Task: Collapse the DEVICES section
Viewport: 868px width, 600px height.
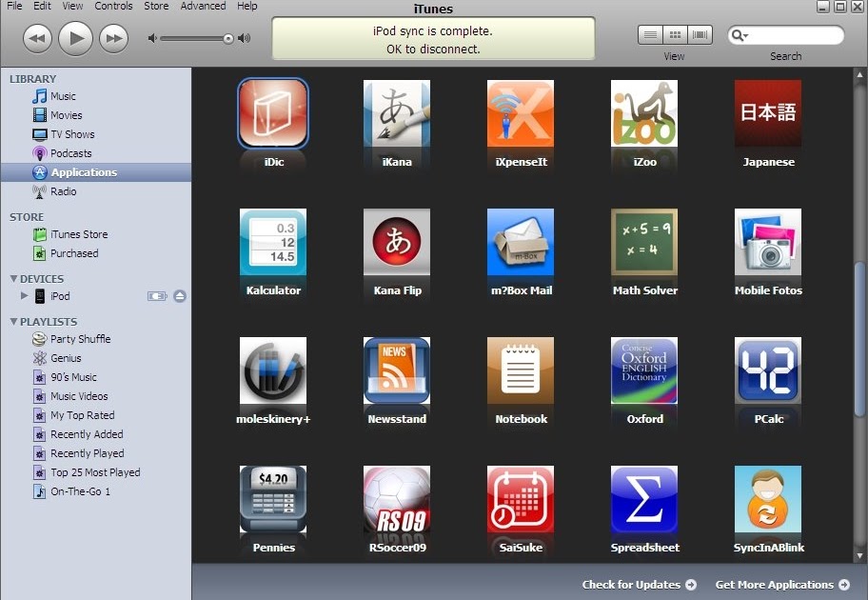Action: tap(13, 279)
